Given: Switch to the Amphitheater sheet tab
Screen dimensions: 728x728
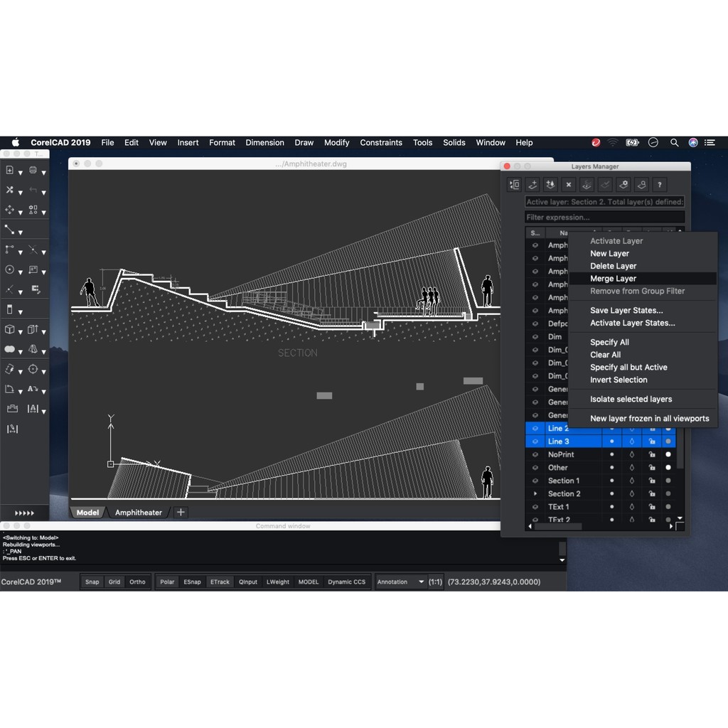Looking at the screenshot, I should pyautogui.click(x=139, y=513).
